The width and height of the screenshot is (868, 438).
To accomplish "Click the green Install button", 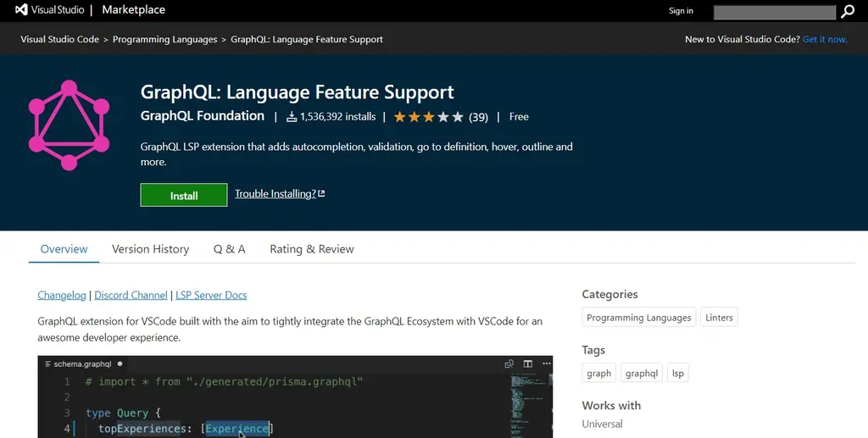I will [x=184, y=195].
